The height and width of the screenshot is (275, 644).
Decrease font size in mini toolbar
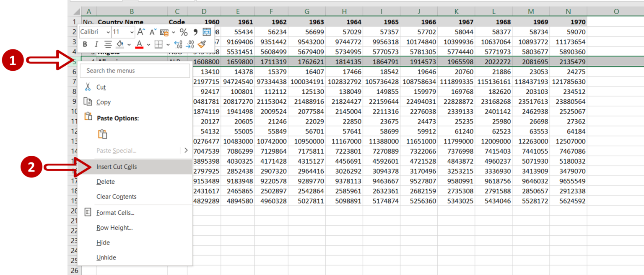[153, 32]
